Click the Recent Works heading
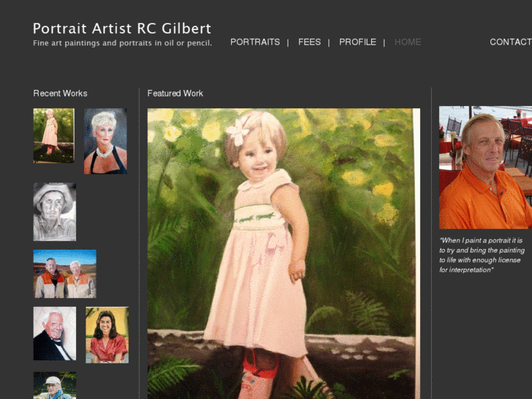 tap(60, 94)
